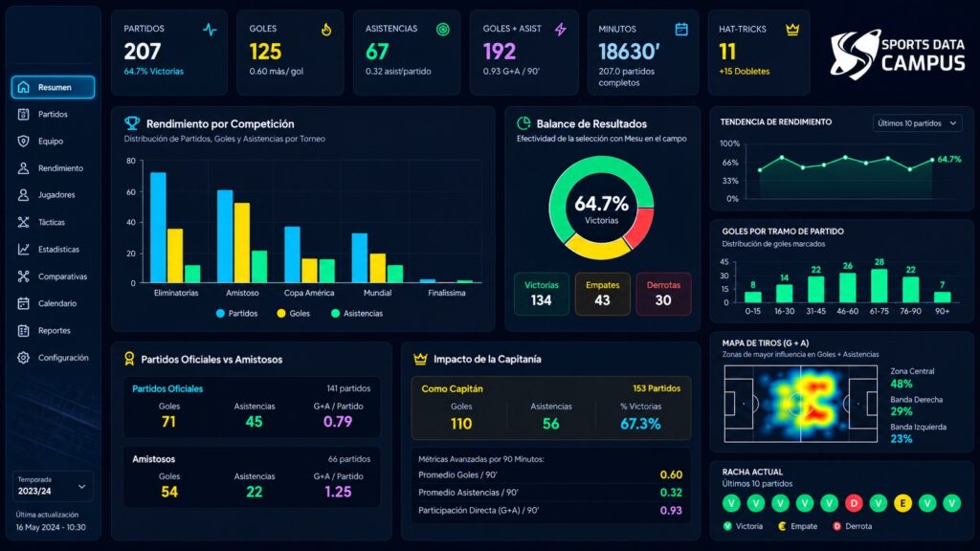
Task: Toggle the Asistencias legend entry
Action: point(356,313)
